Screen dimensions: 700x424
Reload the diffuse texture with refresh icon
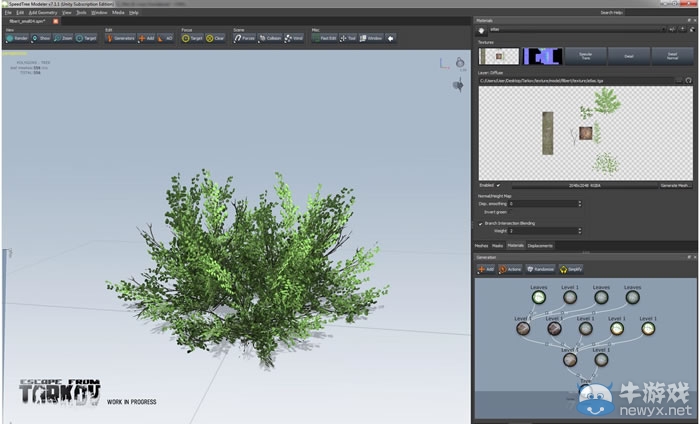coord(688,80)
